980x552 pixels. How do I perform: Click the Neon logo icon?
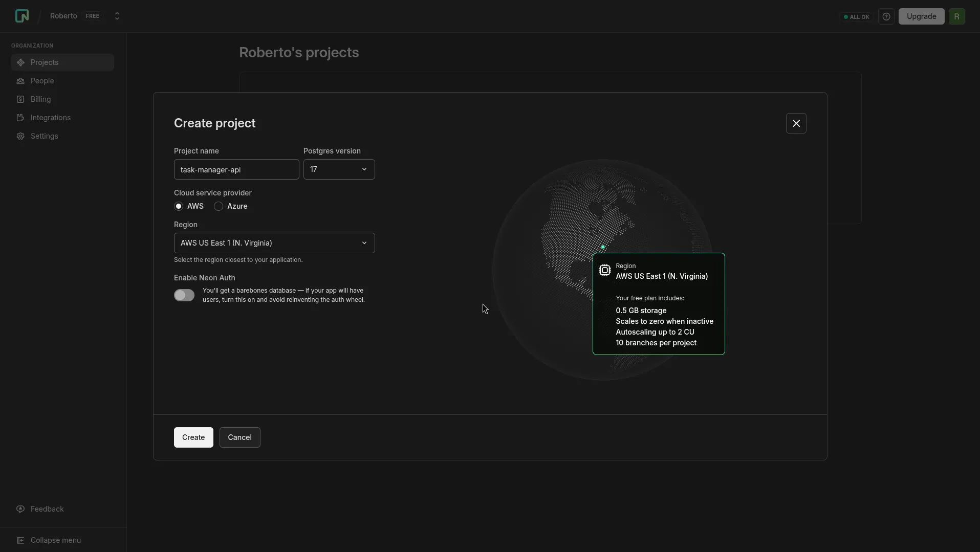coord(22,16)
